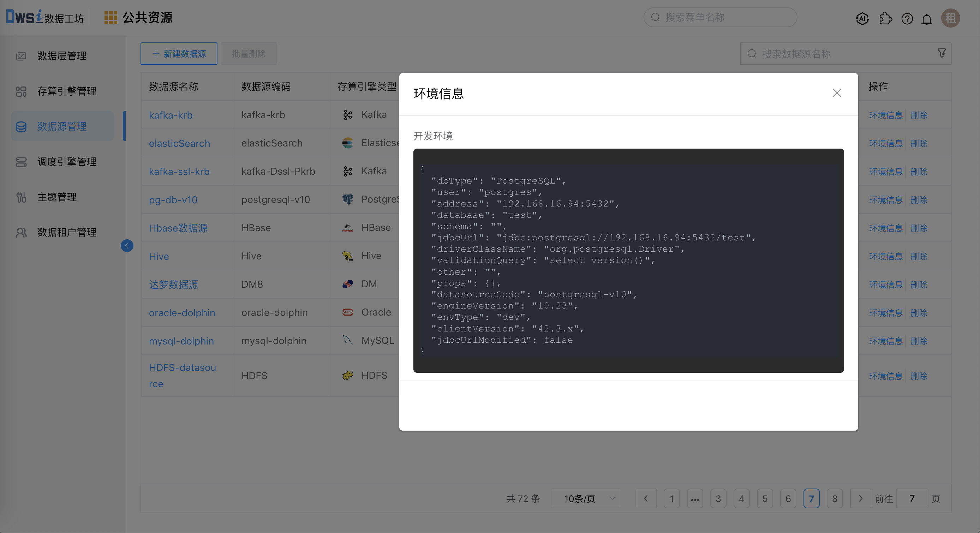
Task: Open the Hbase数据源 datasource link
Action: pyautogui.click(x=178, y=228)
